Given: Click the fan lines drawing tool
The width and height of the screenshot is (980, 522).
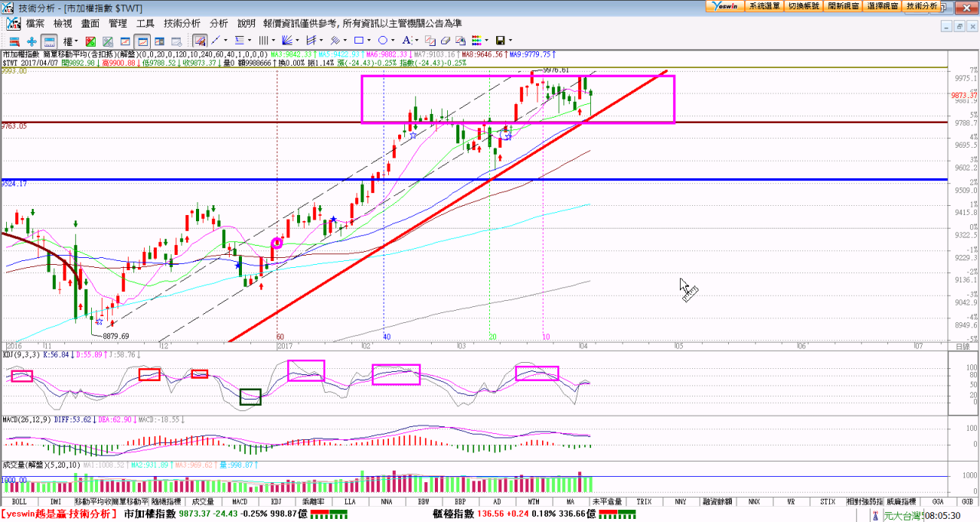Looking at the screenshot, I should point(286,41).
